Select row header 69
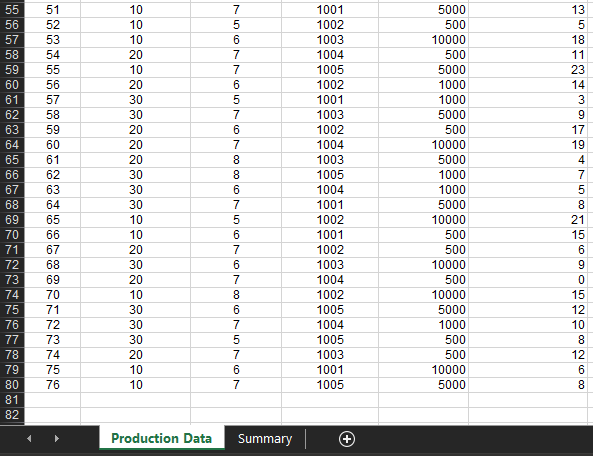Image resolution: width=593 pixels, height=456 pixels. pyautogui.click(x=12, y=220)
